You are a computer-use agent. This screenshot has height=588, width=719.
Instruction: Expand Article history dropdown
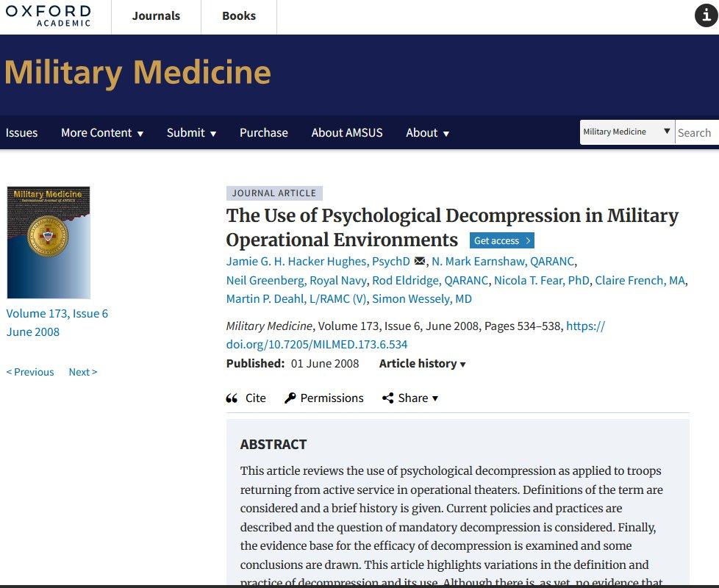tap(422, 363)
